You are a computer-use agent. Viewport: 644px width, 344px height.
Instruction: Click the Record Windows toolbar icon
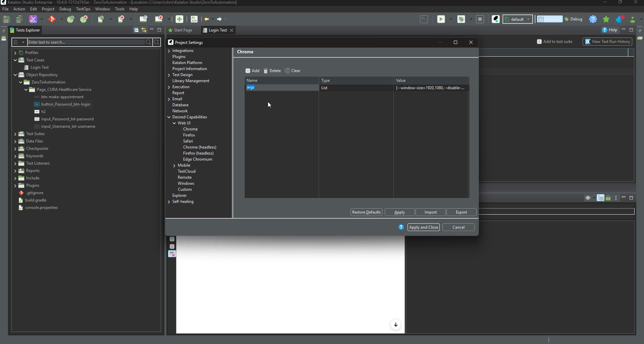pyautogui.click(x=159, y=19)
